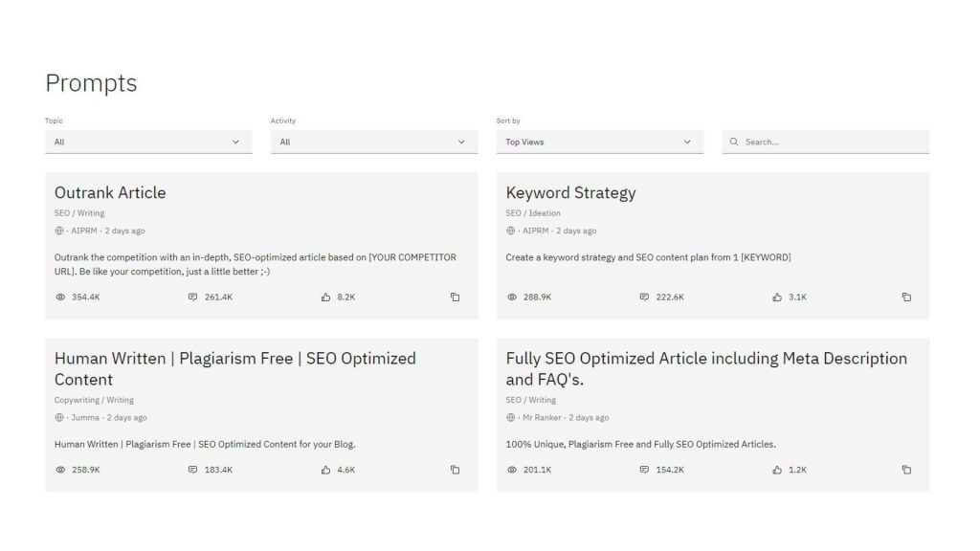View the 261.4K comment icon on Outrank Article
The width and height of the screenshot is (980, 551).
[x=192, y=298]
